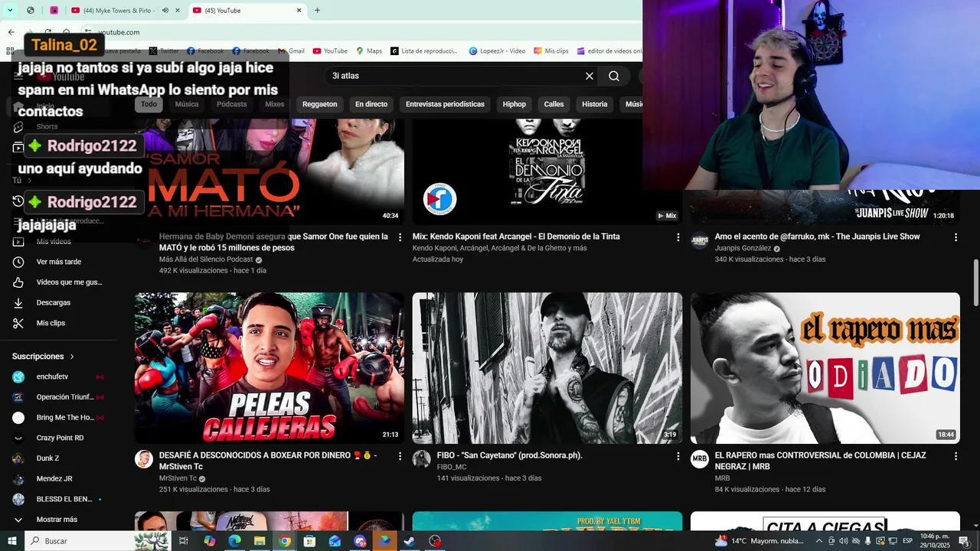
Task: Open enchufetv subscription channel
Action: pos(52,377)
